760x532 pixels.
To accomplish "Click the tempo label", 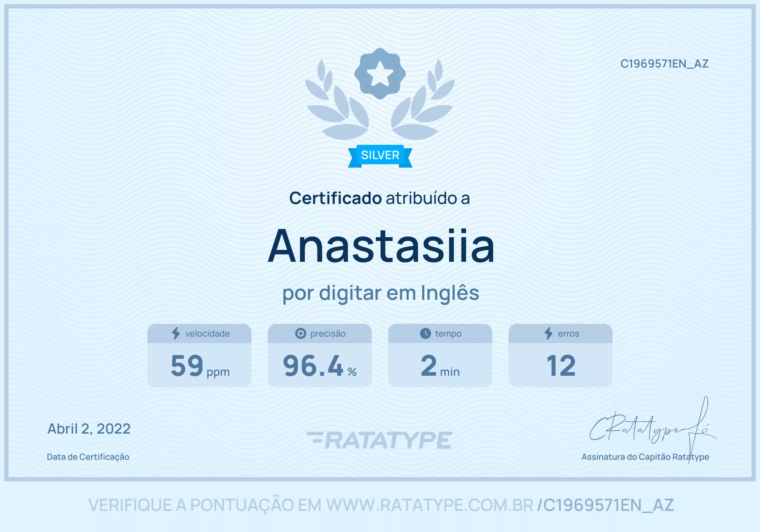I will click(x=448, y=334).
